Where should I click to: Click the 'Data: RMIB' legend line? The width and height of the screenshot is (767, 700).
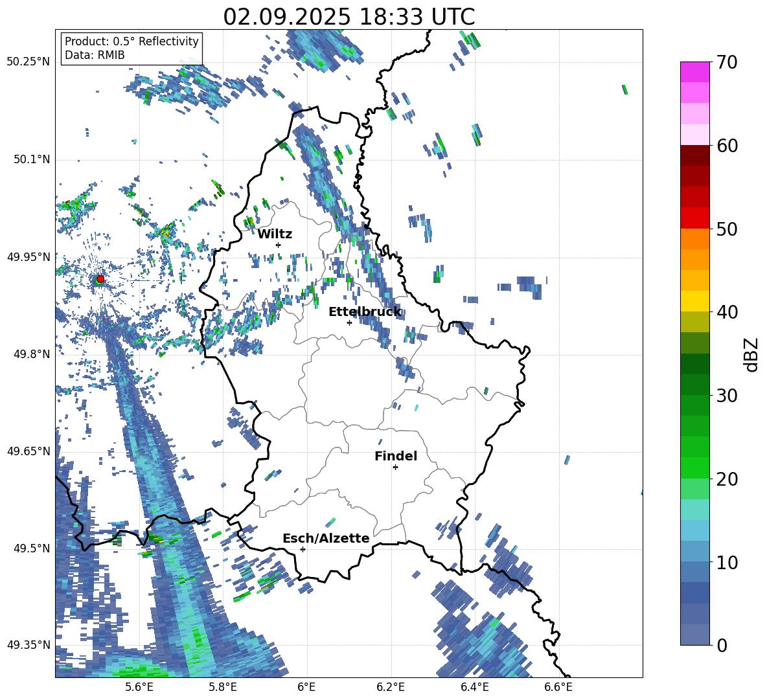coord(95,55)
